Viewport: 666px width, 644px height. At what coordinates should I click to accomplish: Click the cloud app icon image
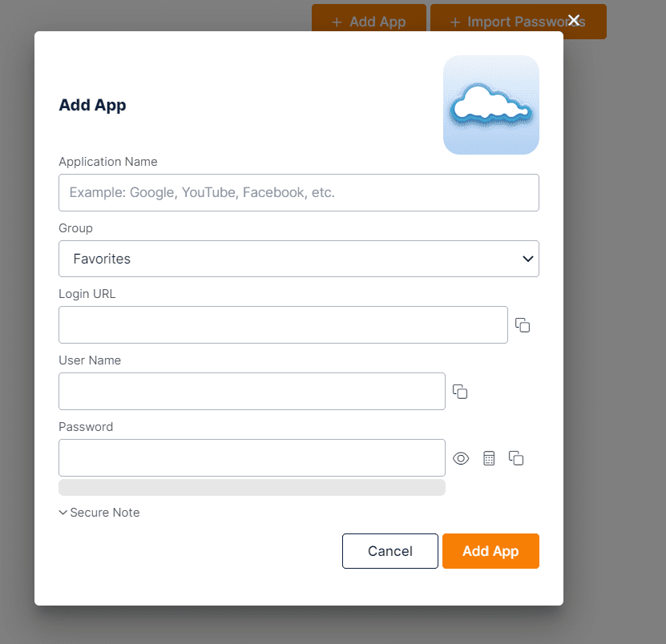click(491, 105)
